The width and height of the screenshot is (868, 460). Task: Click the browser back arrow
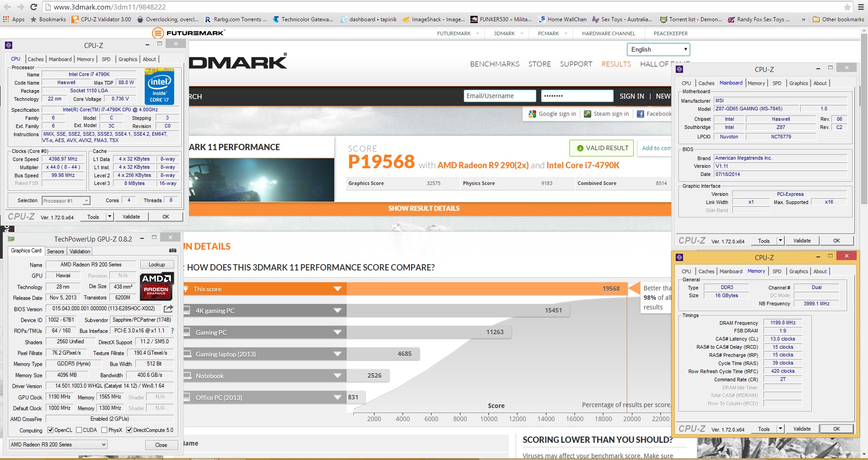pyautogui.click(x=7, y=7)
